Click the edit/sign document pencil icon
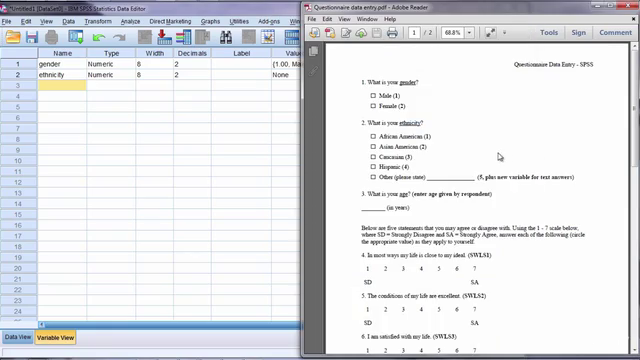This screenshot has height=360, width=640. 346,33
